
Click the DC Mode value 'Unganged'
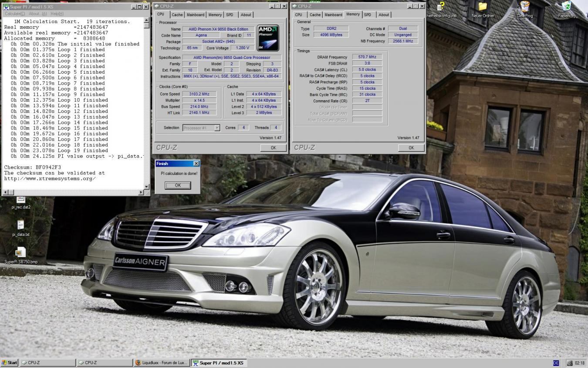tap(403, 35)
